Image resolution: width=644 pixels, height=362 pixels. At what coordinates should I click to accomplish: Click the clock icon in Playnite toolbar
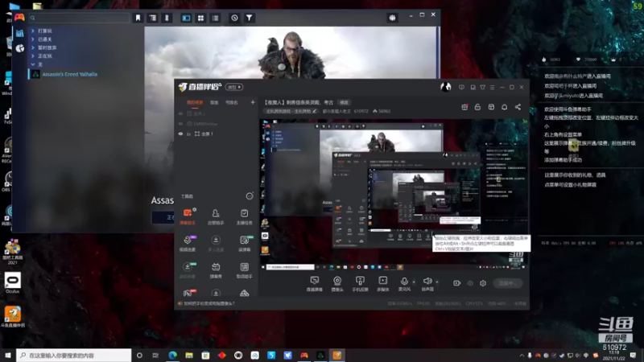[234, 18]
